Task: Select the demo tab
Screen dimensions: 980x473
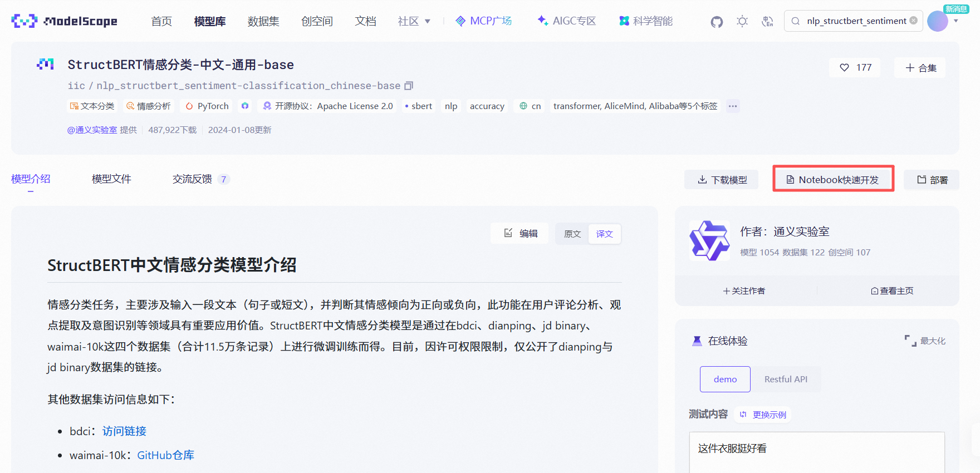Action: 725,379
